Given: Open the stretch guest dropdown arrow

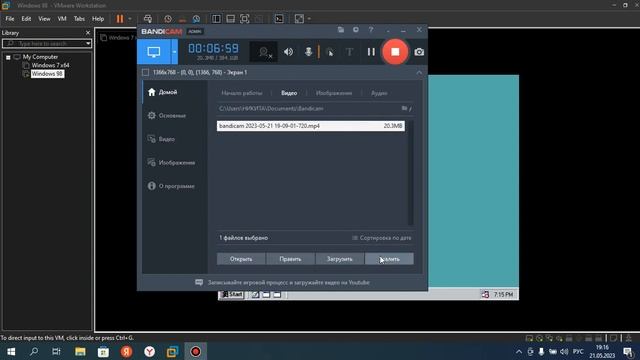Looking at the screenshot, I should click(x=309, y=19).
